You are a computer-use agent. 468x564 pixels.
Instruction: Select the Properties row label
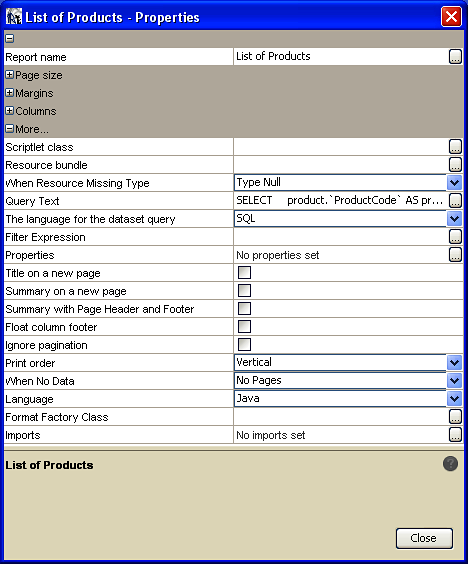tap(30, 255)
